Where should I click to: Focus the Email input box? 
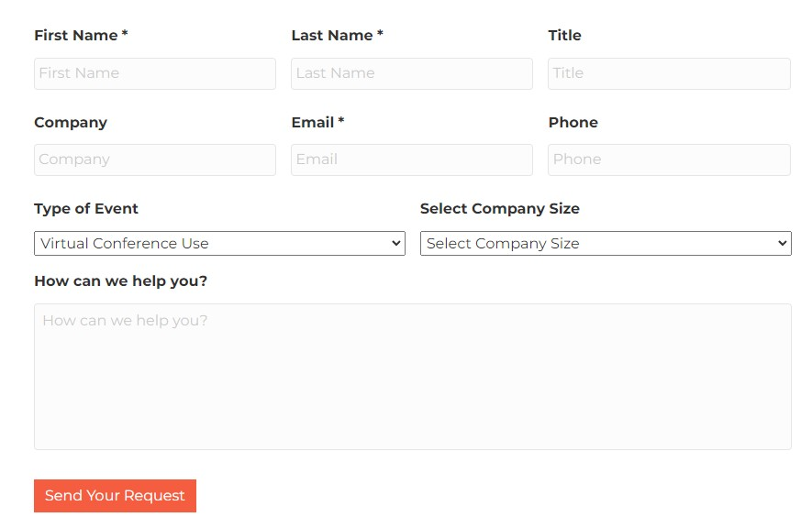412,159
